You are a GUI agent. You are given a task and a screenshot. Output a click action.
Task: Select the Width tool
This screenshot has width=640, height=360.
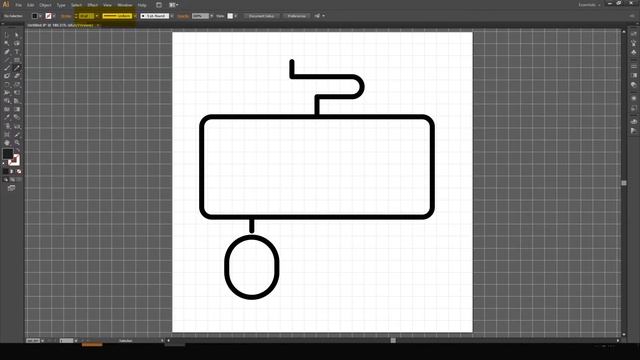(x=7, y=93)
